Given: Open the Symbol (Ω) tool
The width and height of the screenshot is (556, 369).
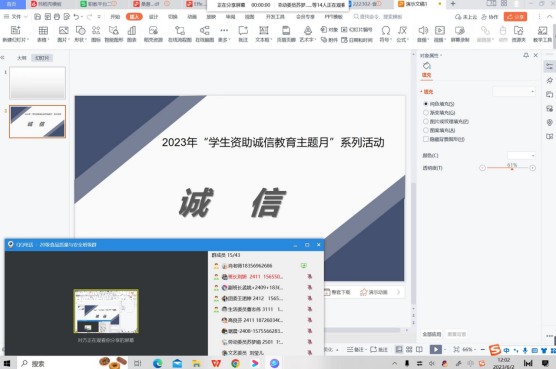Looking at the screenshot, I should 385,34.
